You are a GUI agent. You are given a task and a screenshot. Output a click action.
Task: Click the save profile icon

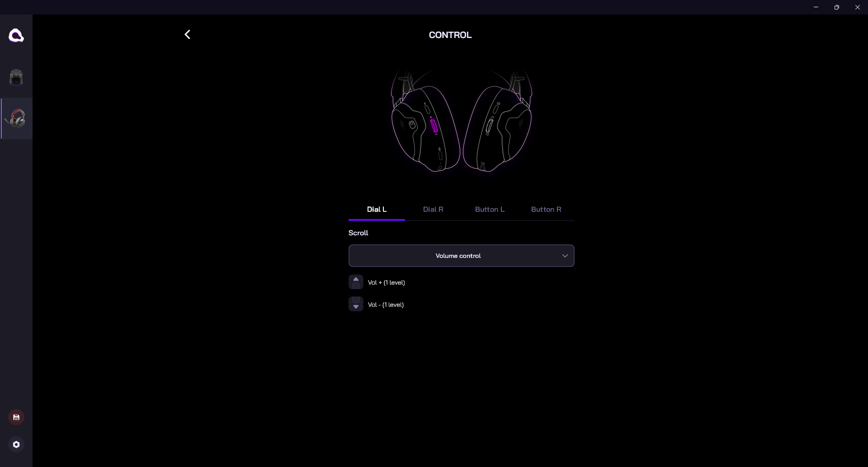(x=16, y=417)
